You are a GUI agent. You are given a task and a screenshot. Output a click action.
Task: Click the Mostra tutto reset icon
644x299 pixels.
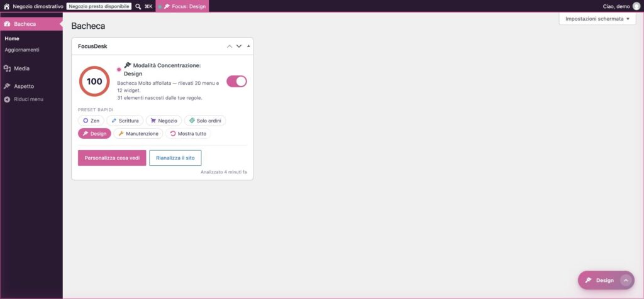173,134
